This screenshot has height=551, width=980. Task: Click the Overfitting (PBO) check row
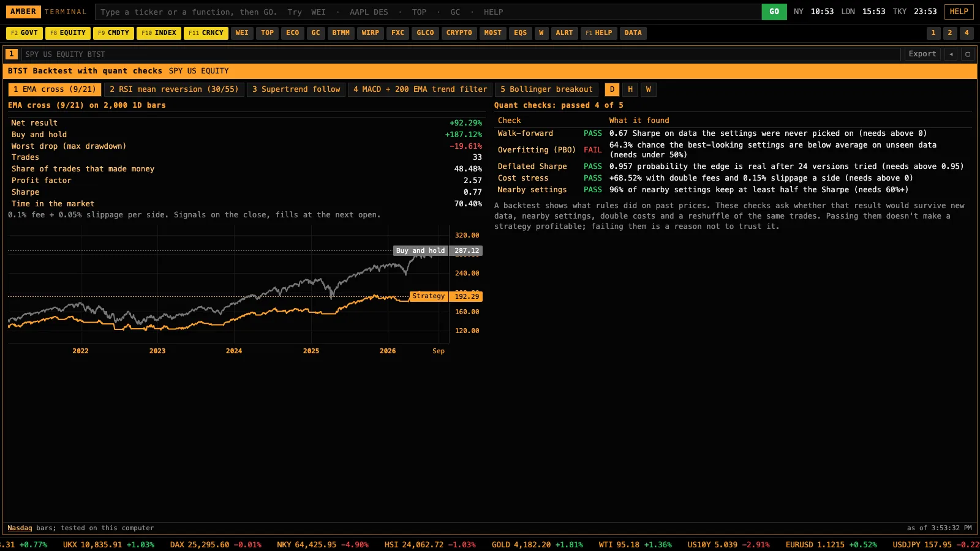coord(734,150)
